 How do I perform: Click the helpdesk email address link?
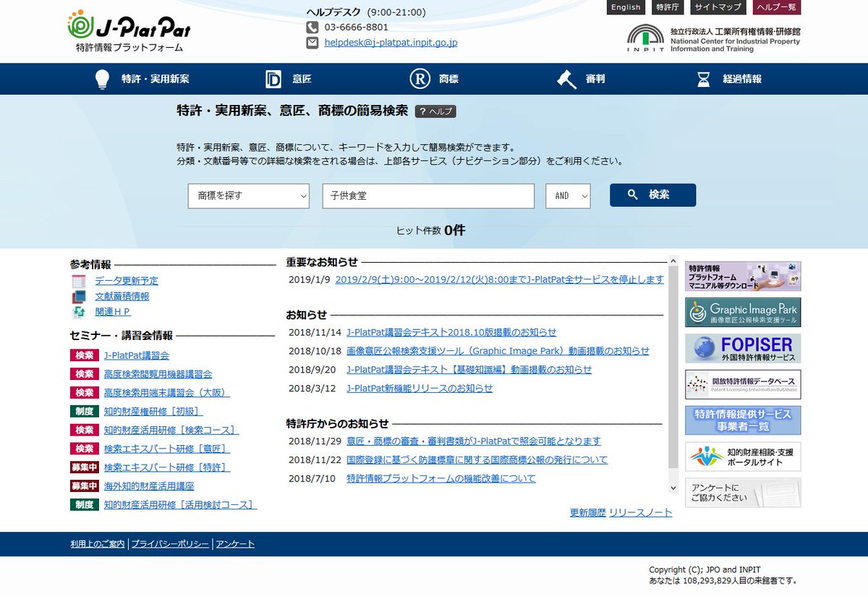391,43
